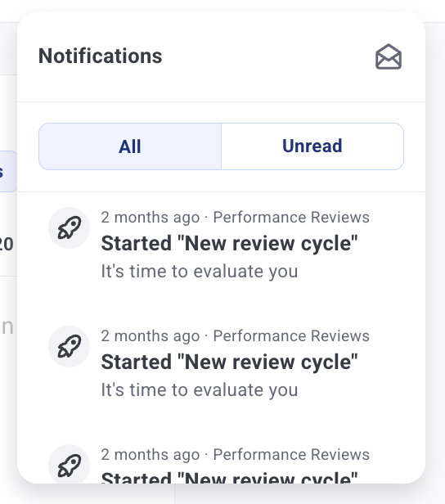Screen dimensions: 445x504
Task: Click the third notification's rocket icon
Action: tap(69, 464)
